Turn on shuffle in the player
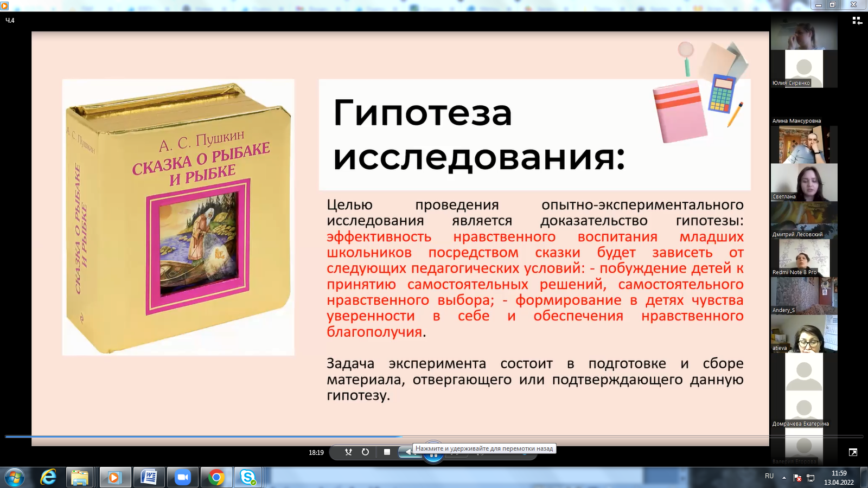Screen dimensions: 868x488 coord(348,452)
